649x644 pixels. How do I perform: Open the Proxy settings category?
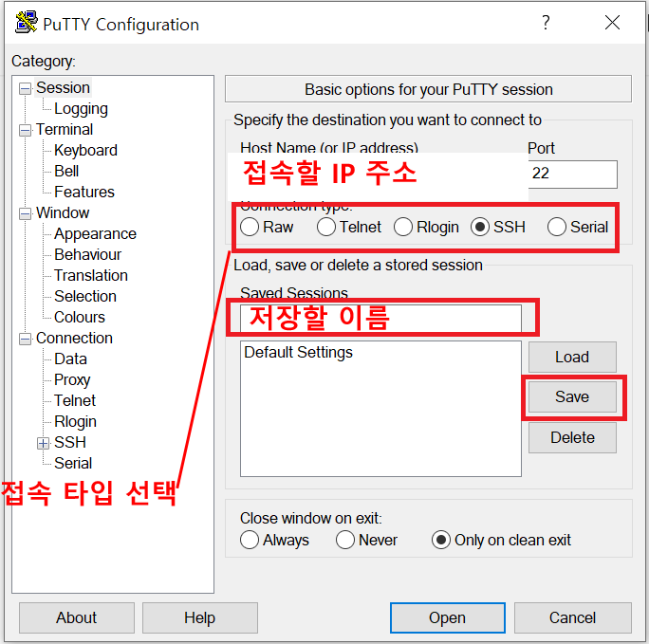(72, 379)
